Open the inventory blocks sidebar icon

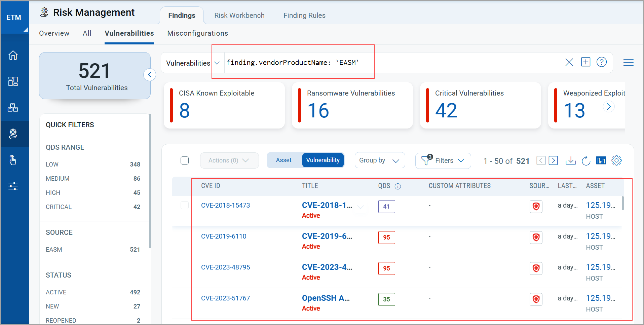pos(13,107)
